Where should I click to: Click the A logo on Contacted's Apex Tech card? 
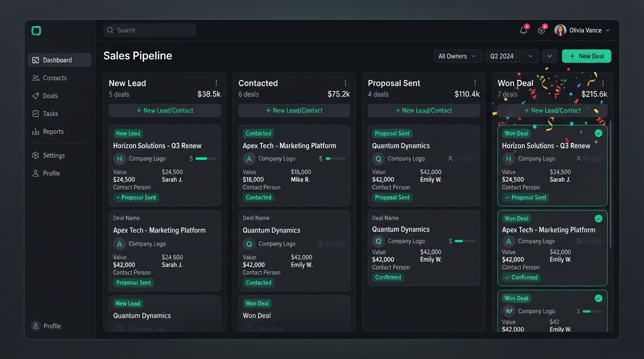pyautogui.click(x=249, y=159)
